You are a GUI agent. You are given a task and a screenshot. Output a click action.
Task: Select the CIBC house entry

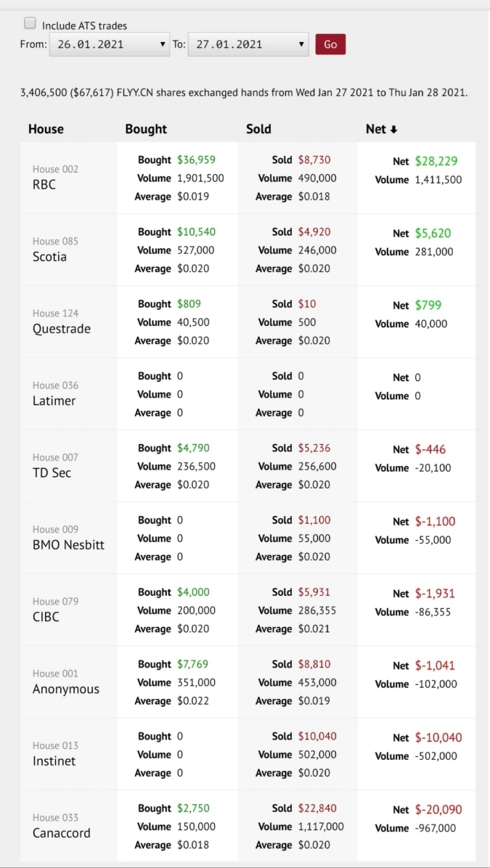tap(46, 617)
